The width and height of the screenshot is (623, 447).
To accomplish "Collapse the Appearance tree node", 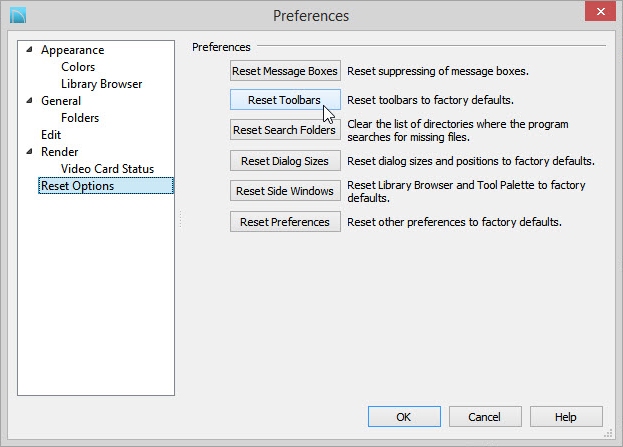I will point(29,50).
